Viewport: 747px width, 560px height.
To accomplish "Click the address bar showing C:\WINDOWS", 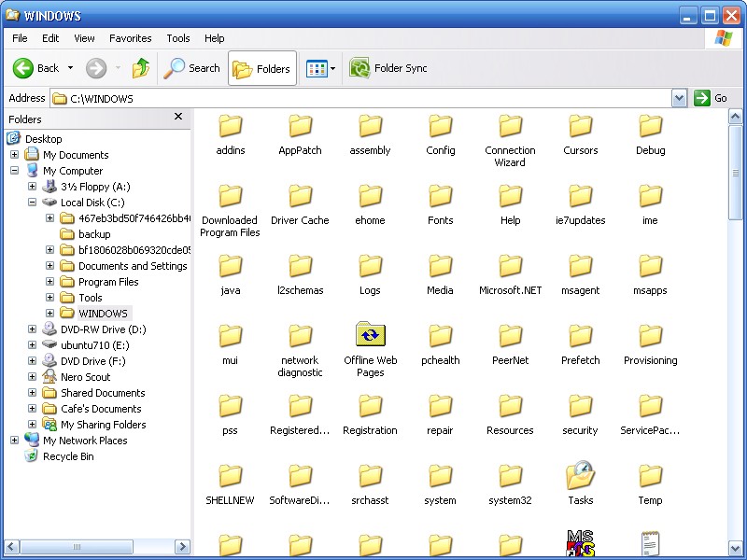I will pyautogui.click(x=361, y=99).
